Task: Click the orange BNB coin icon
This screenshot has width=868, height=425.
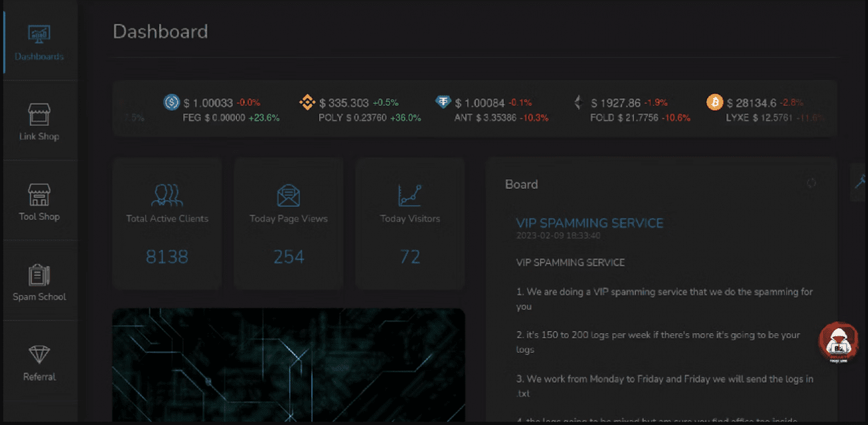Action: pyautogui.click(x=307, y=102)
